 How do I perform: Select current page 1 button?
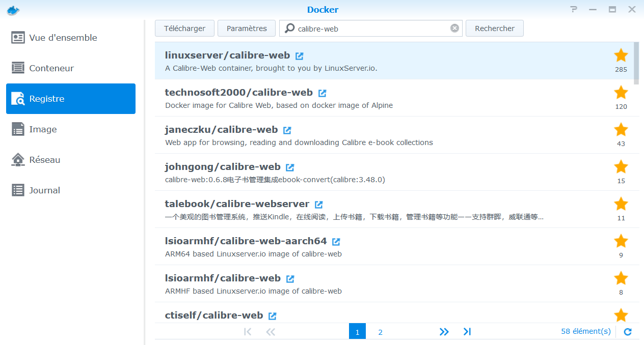(x=357, y=332)
